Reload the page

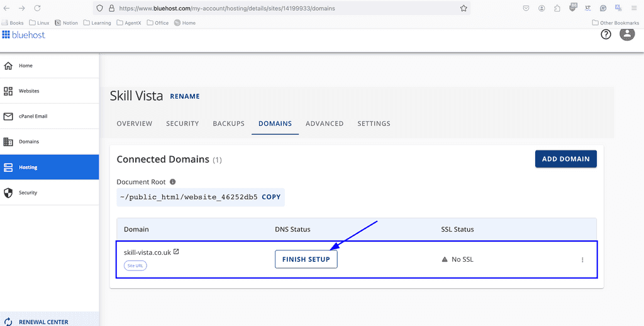37,8
